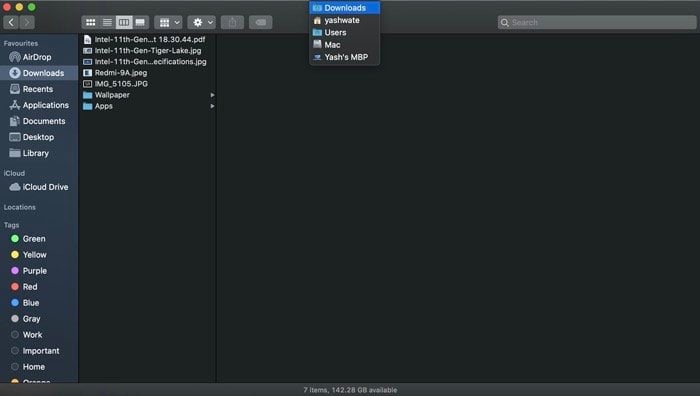This screenshot has width=700, height=396.
Task: Filter by the Gray tag
Action: pos(39,319)
